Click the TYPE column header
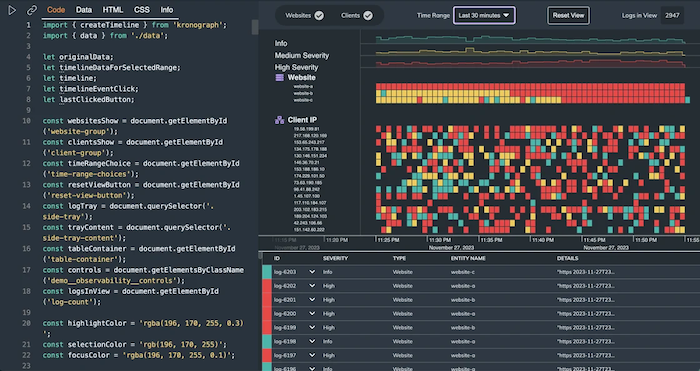The image size is (700, 371). click(x=399, y=258)
